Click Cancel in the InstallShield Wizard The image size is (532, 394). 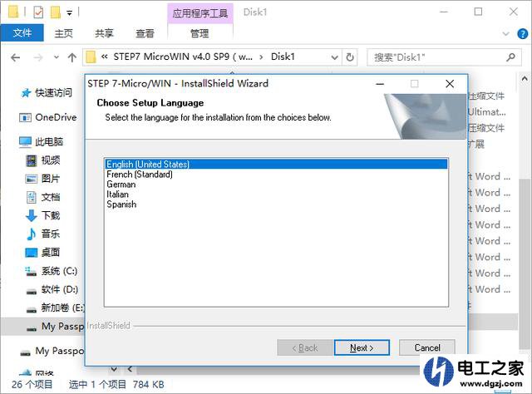pyautogui.click(x=426, y=347)
